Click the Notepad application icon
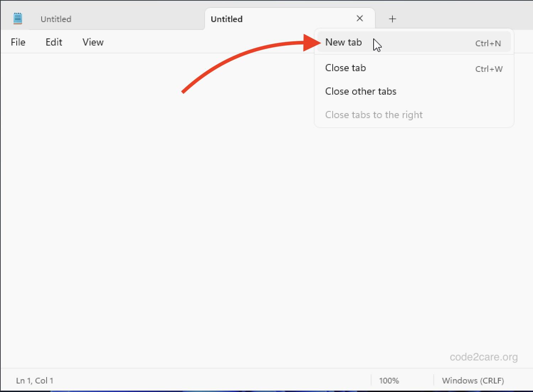 (17, 18)
